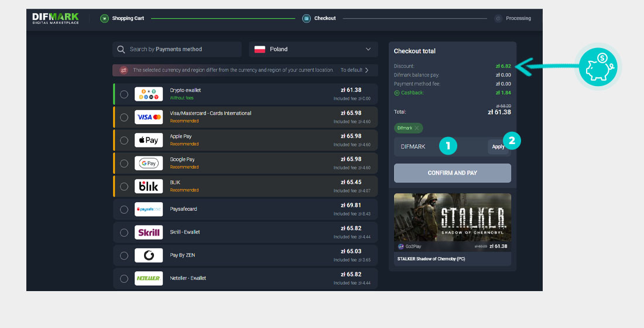644x328 pixels.
Task: Click the BLIK payment logo
Action: point(149,186)
